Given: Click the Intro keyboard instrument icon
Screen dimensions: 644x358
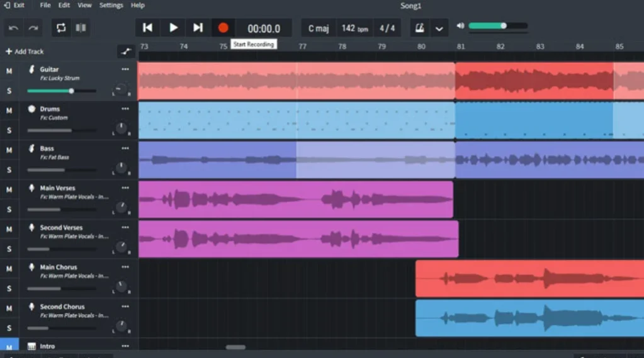Looking at the screenshot, I should 31,346.
